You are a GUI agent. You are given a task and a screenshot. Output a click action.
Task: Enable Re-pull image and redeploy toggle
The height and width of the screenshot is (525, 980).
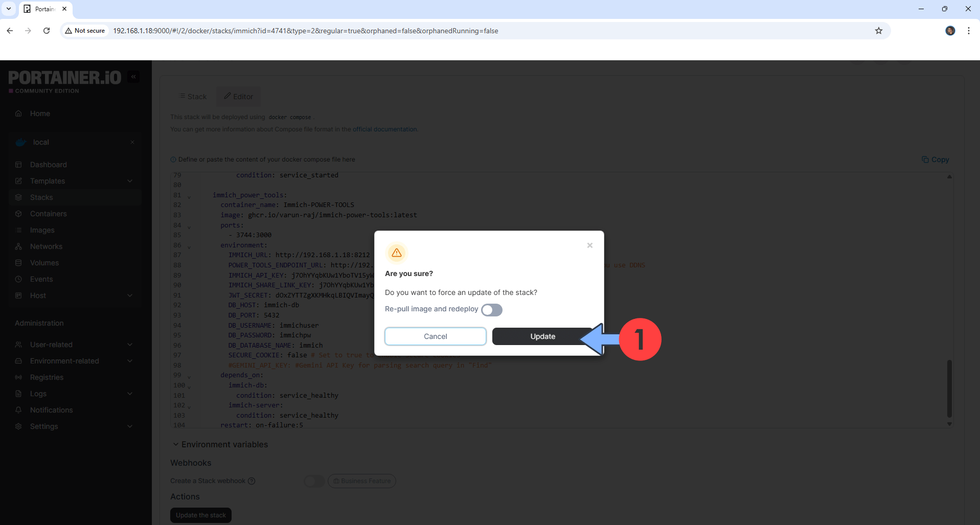[491, 310]
